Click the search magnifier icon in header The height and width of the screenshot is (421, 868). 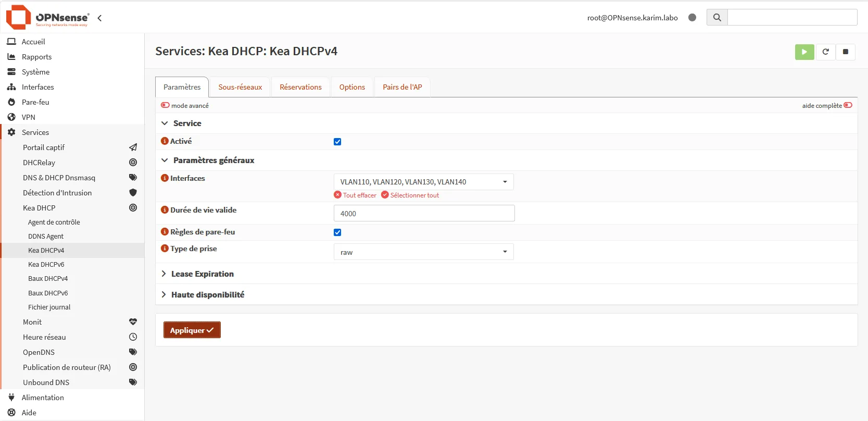717,17
